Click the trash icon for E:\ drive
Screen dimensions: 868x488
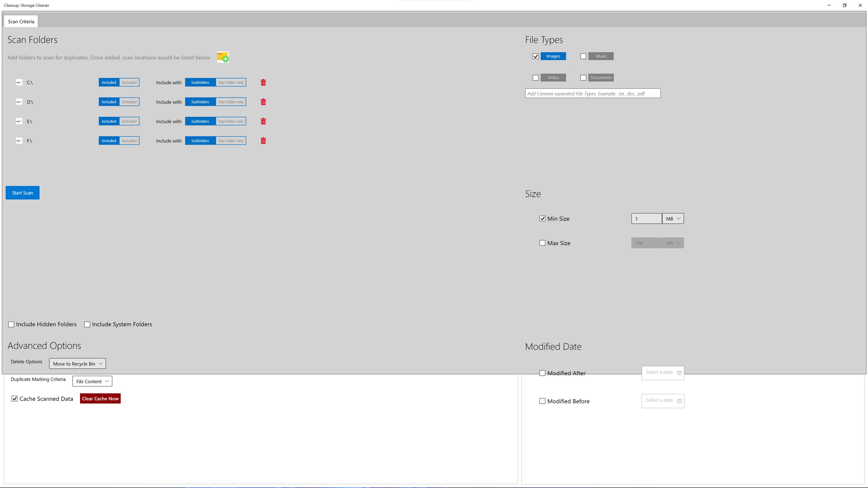[263, 121]
